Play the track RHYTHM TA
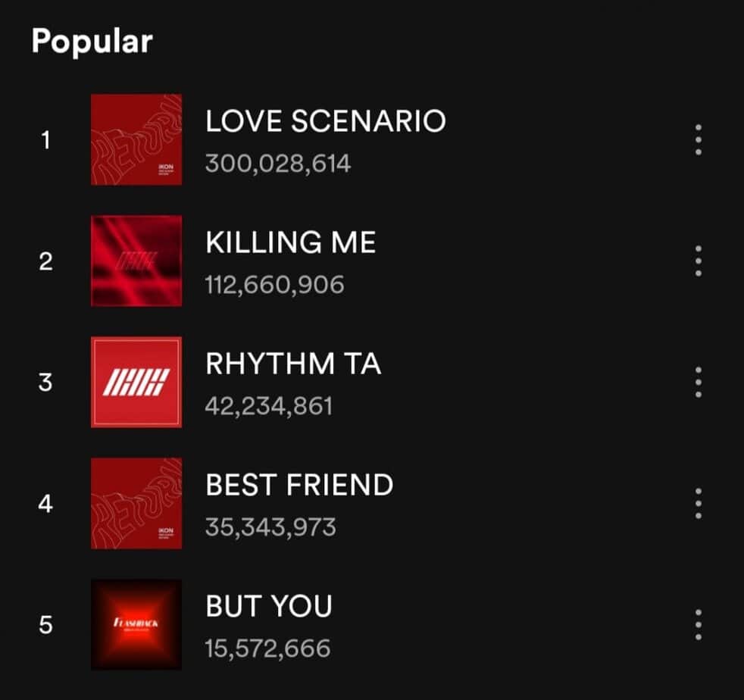The height and width of the screenshot is (700, 744). (x=293, y=364)
